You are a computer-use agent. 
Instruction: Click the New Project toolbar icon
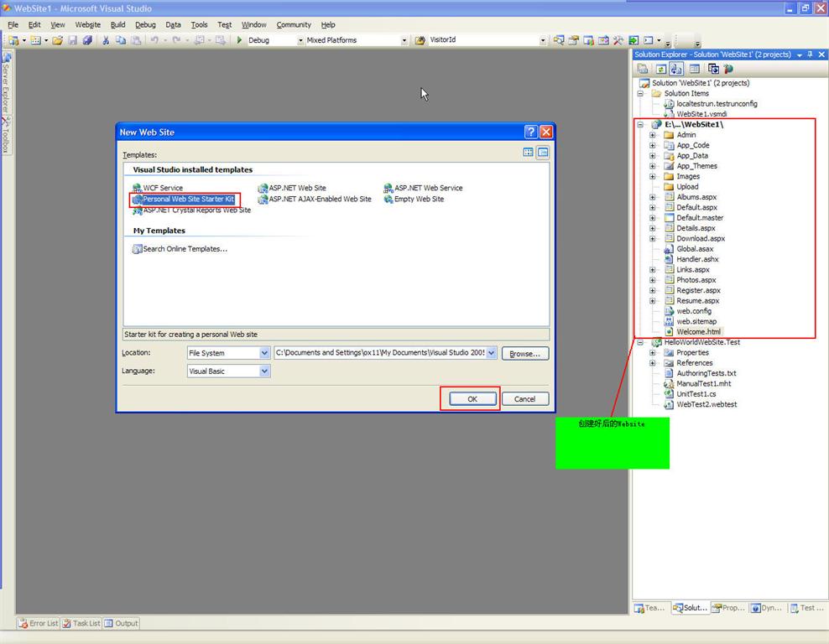pyautogui.click(x=13, y=40)
